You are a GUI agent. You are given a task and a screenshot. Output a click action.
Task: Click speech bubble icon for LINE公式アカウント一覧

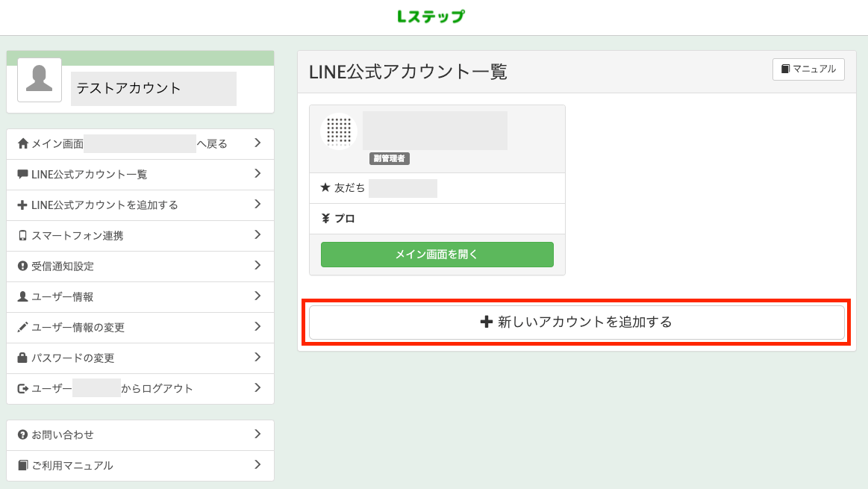(22, 175)
